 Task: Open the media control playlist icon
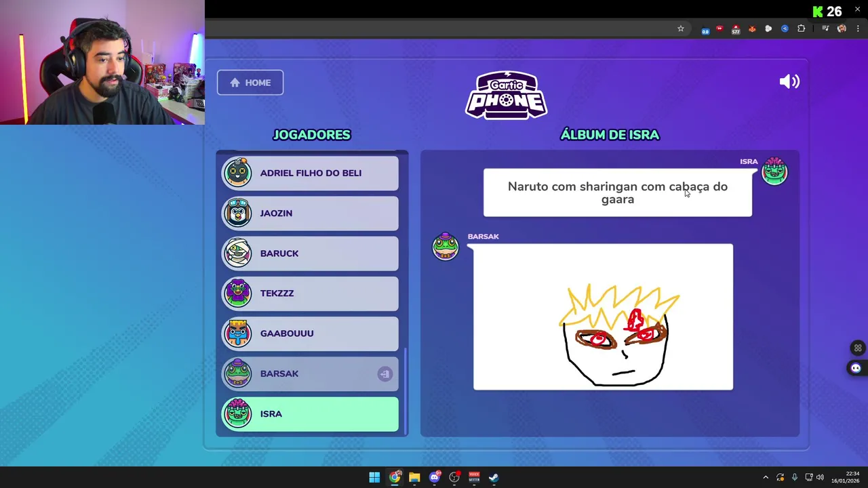tap(825, 28)
